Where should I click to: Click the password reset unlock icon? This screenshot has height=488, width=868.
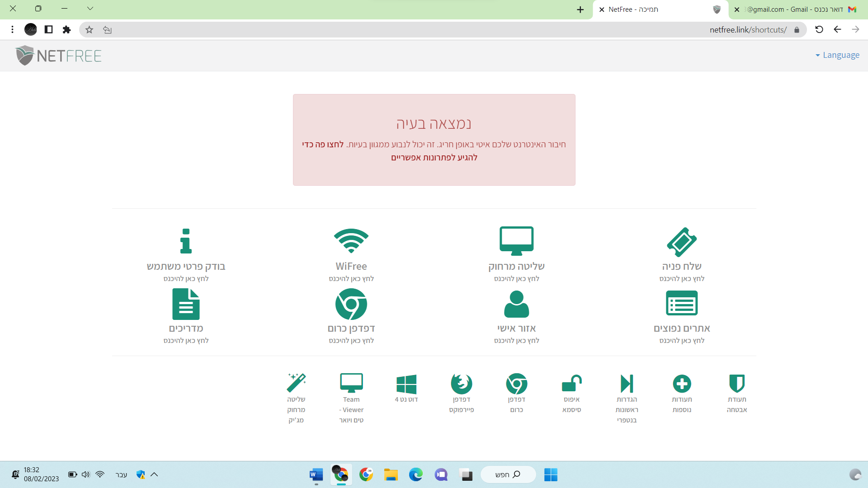point(571,384)
